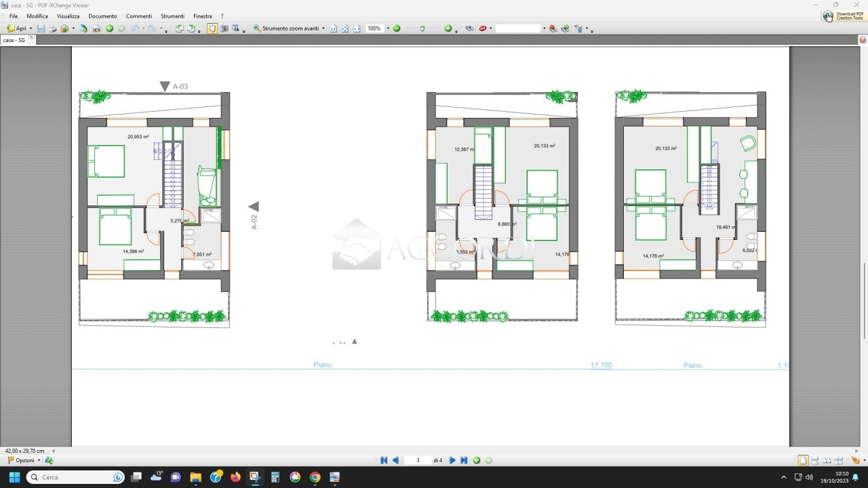Click the green zoom out button
868x488 pixels.
point(397,28)
